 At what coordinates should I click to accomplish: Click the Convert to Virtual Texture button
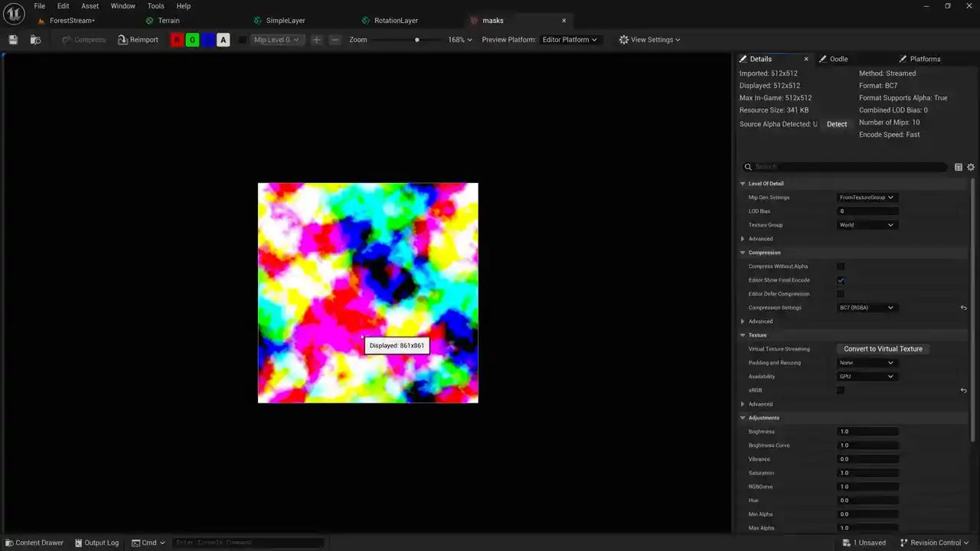[883, 349]
